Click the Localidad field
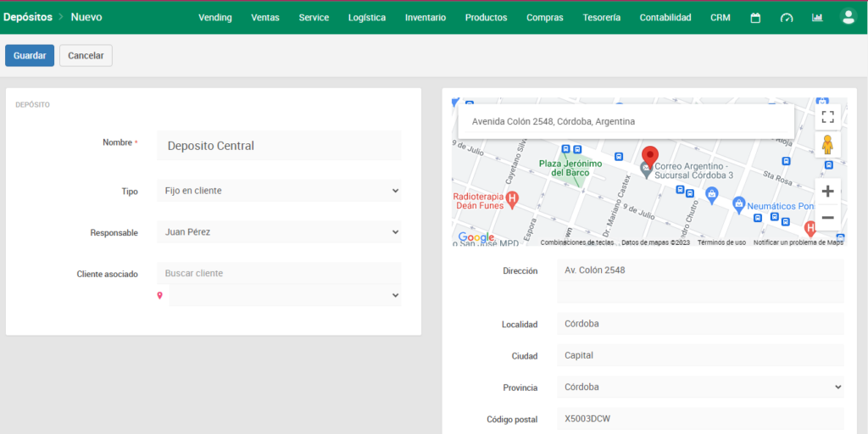Viewport: 868px width, 434px height. pos(700,324)
